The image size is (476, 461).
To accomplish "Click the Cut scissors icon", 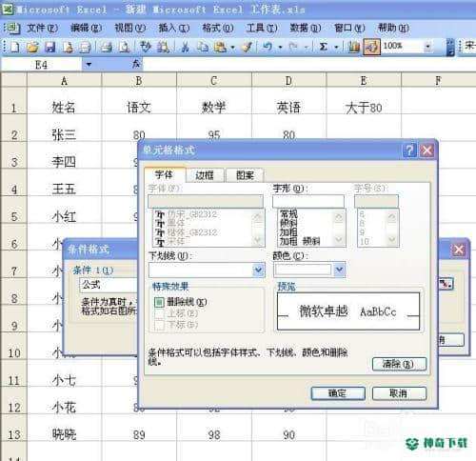I will tap(186, 47).
